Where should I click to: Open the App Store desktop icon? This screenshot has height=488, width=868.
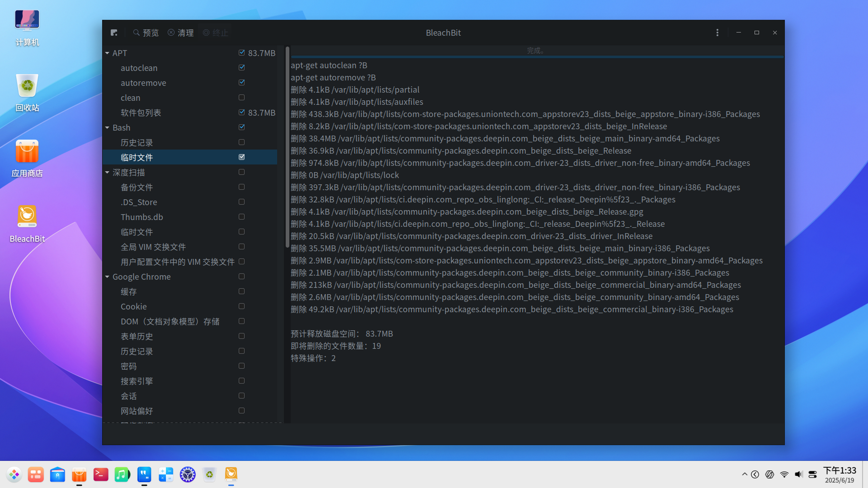tap(27, 159)
